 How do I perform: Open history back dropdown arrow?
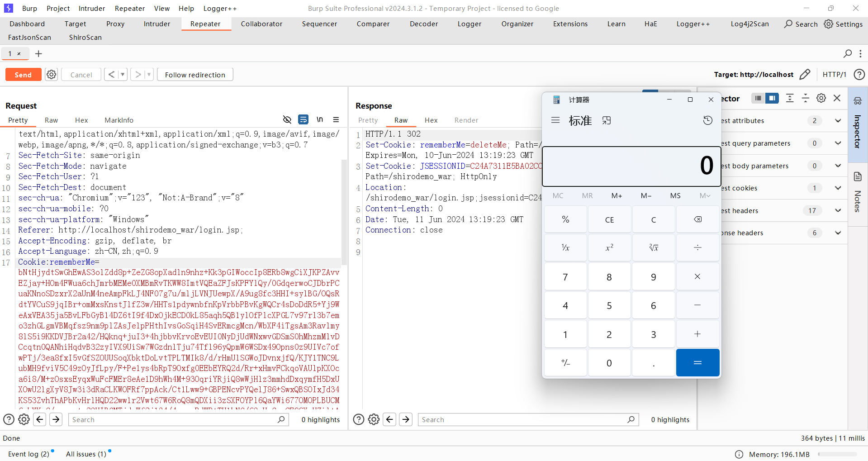click(x=123, y=75)
